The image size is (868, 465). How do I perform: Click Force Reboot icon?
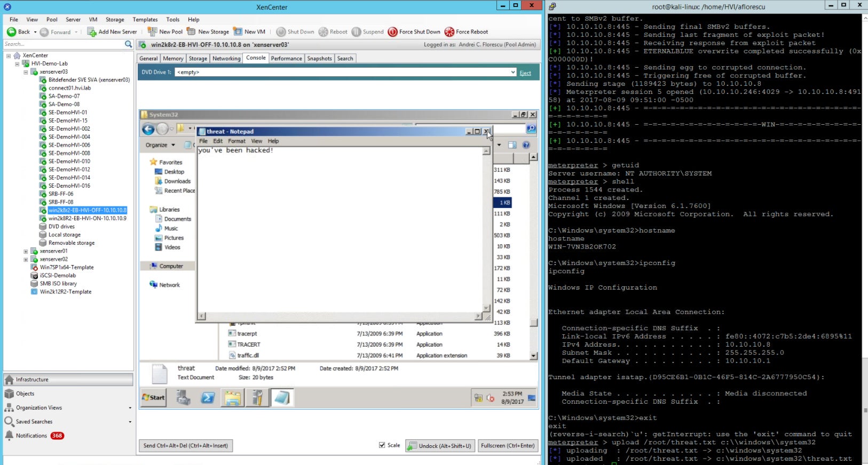click(x=449, y=32)
